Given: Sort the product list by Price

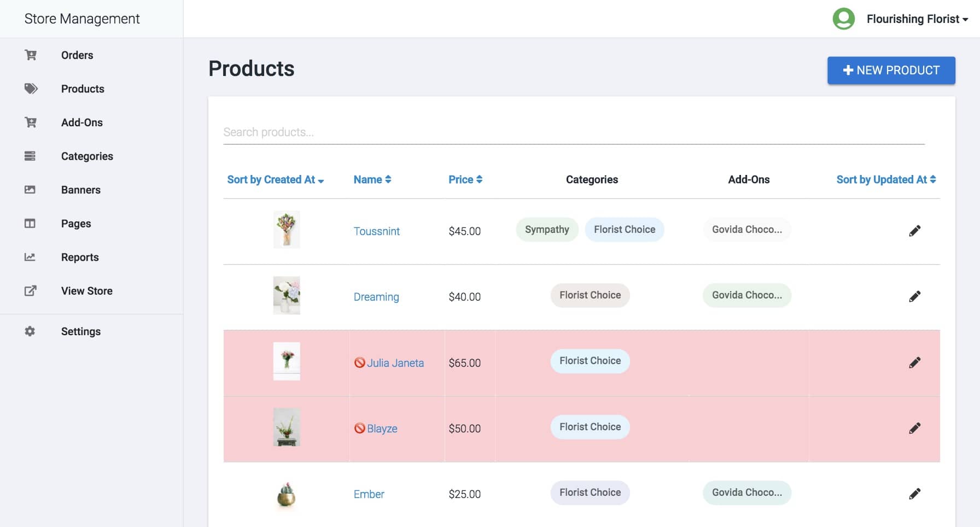Looking at the screenshot, I should tap(465, 180).
